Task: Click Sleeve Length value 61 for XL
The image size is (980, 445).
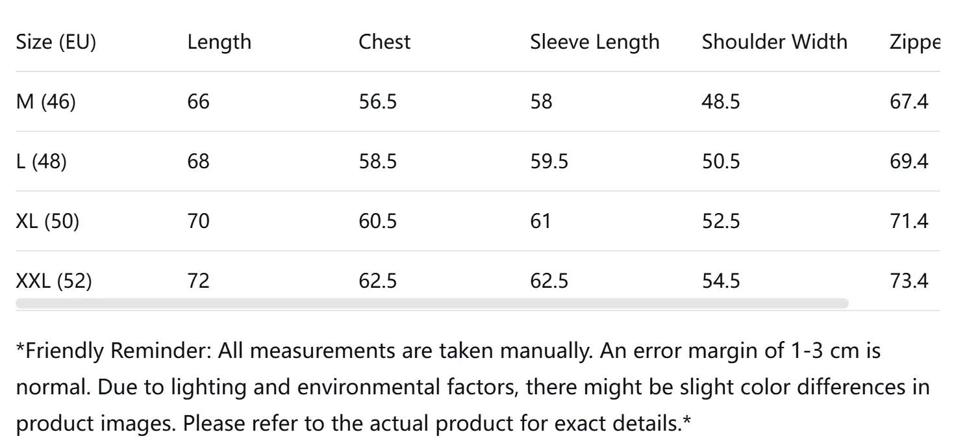Action: 540,222
